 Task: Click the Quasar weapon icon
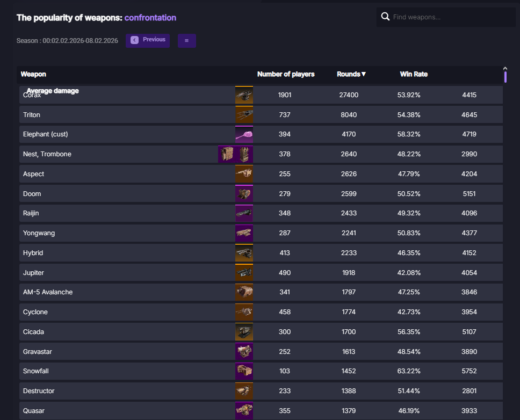[244, 411]
